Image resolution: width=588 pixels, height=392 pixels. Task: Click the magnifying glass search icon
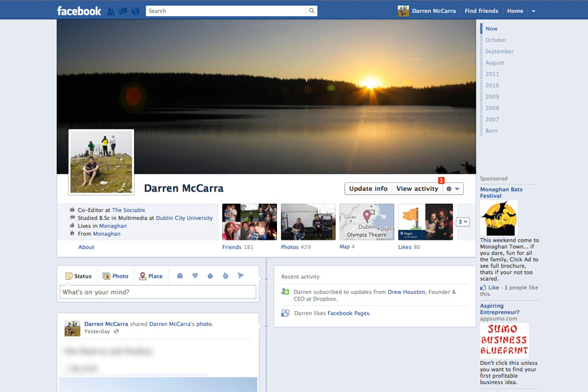click(x=312, y=10)
